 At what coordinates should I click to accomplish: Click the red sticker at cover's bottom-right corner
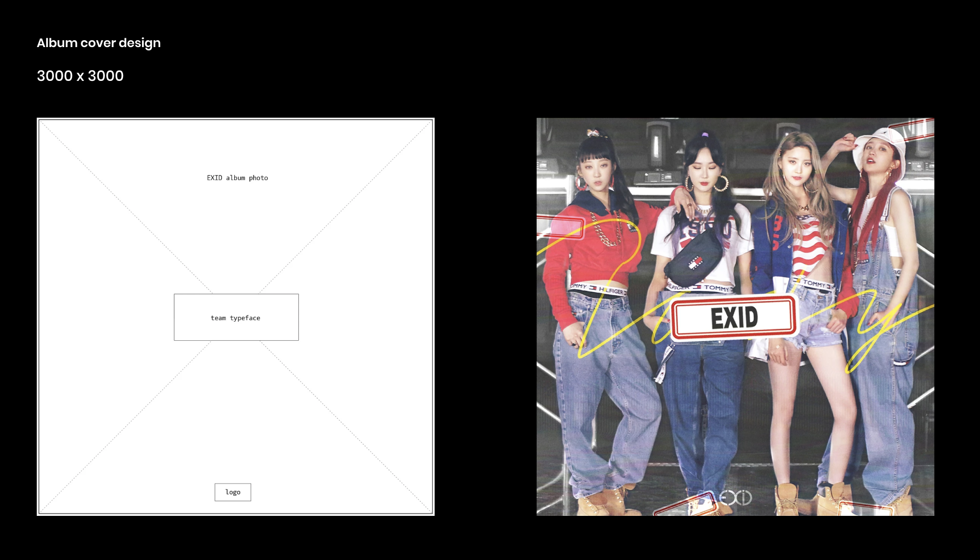click(x=865, y=509)
